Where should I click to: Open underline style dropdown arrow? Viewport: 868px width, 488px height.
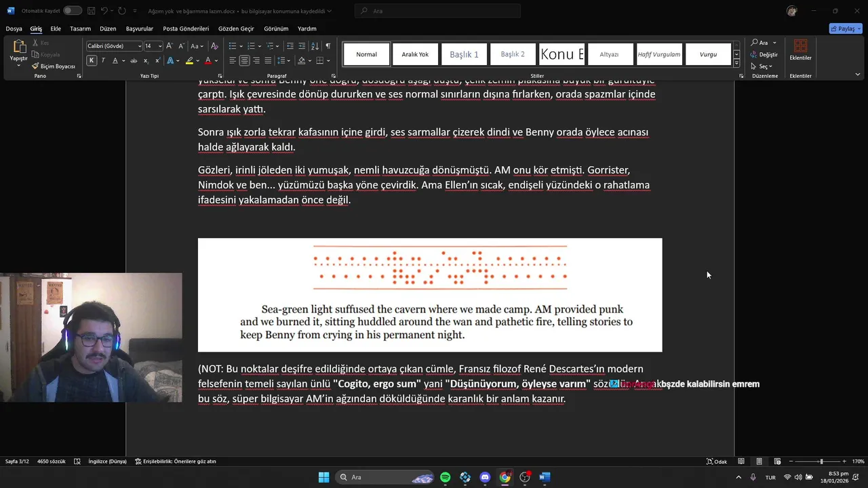click(124, 60)
